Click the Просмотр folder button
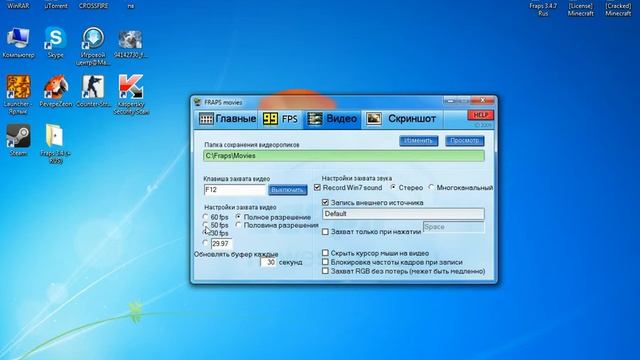The height and width of the screenshot is (360, 640). pos(464,141)
